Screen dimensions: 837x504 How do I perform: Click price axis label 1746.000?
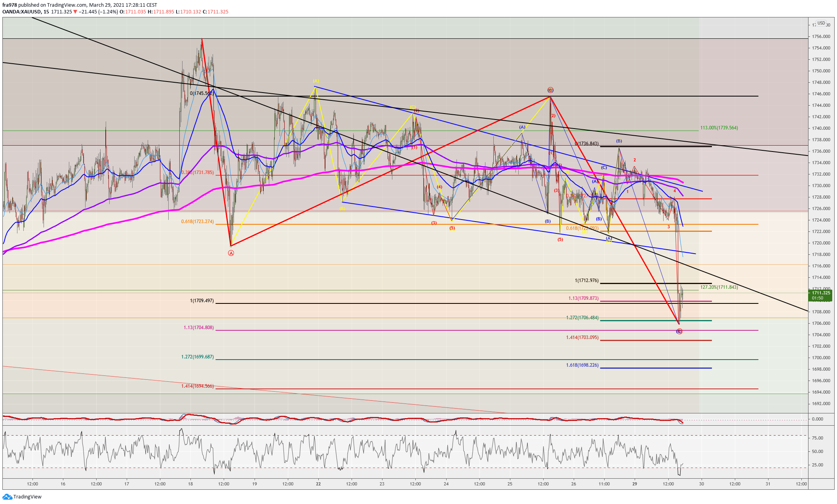point(821,94)
